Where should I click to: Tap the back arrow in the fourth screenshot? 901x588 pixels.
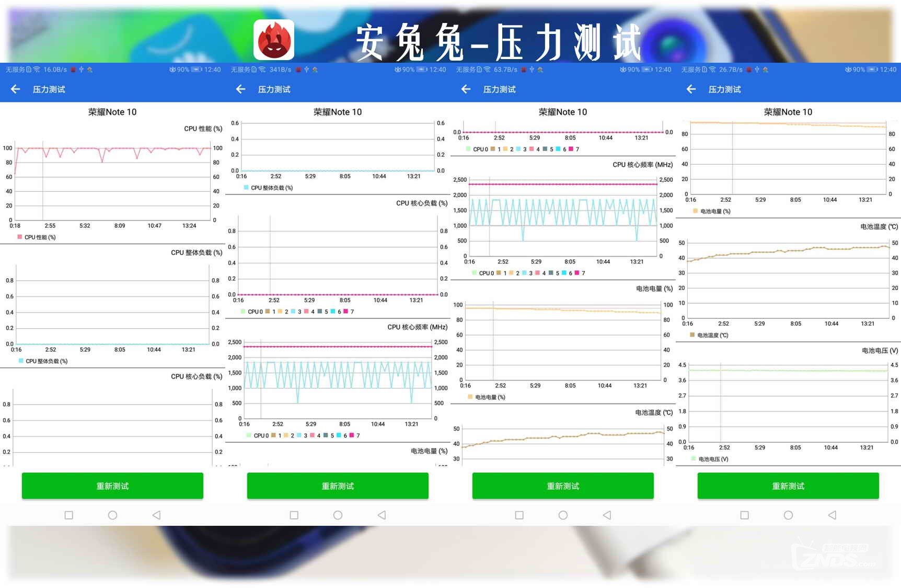(691, 89)
